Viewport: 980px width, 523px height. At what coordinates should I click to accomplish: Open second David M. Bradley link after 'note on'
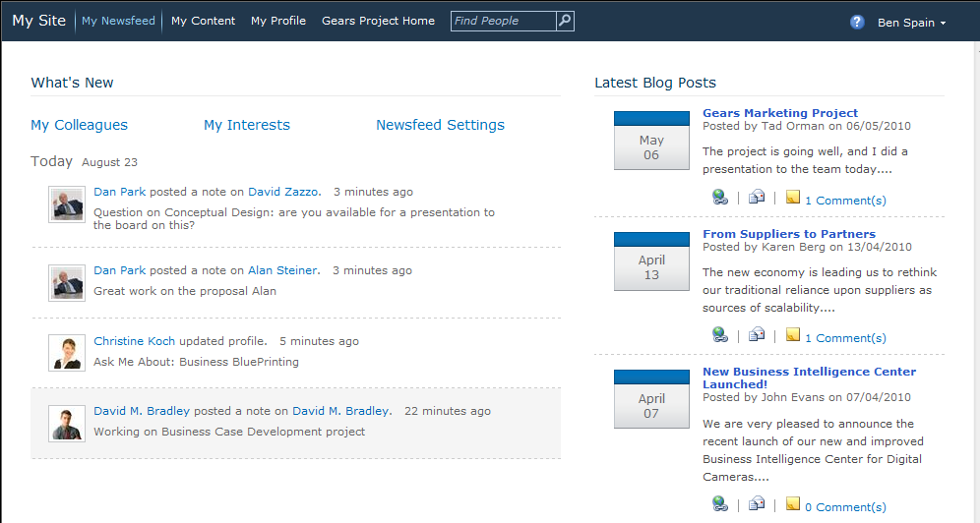tap(340, 411)
